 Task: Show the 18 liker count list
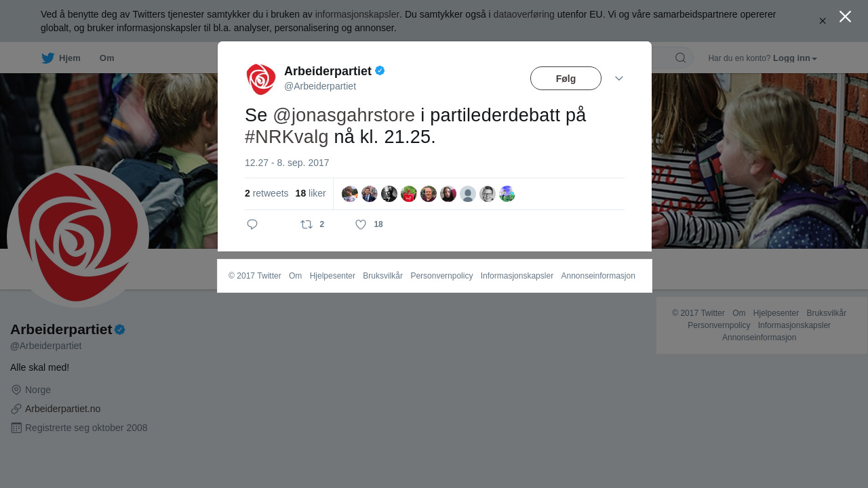[311, 193]
